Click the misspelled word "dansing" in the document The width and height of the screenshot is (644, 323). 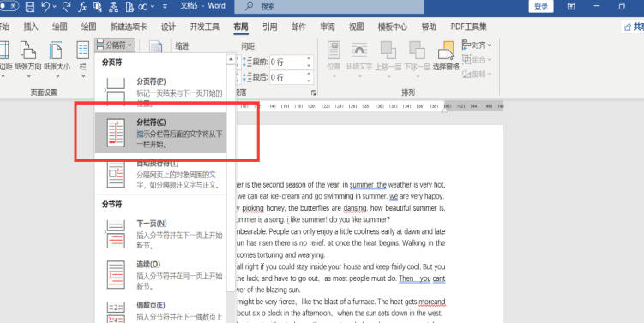tap(355, 208)
